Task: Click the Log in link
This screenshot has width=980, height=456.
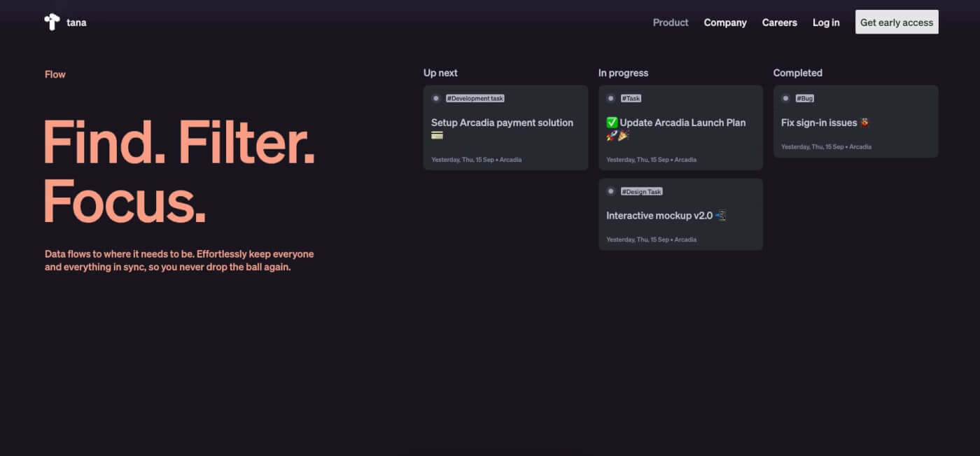Action: click(x=825, y=22)
